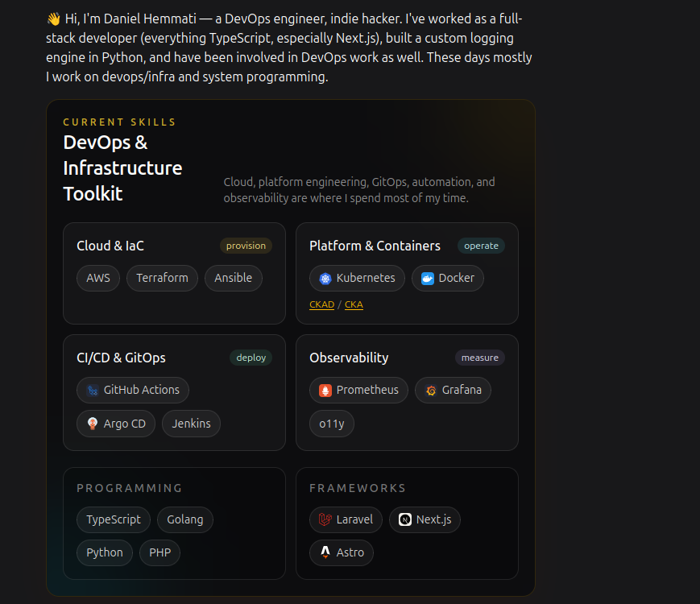Select the Golang language chip

pyautogui.click(x=184, y=519)
